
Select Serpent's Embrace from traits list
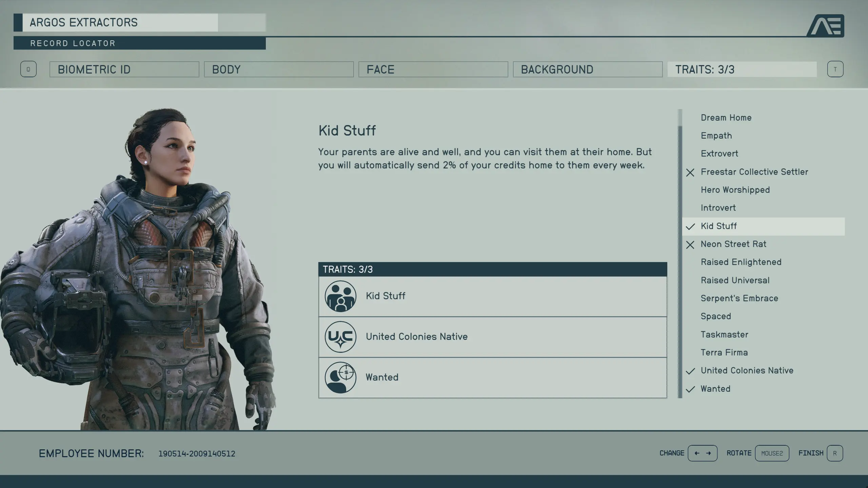tap(739, 298)
